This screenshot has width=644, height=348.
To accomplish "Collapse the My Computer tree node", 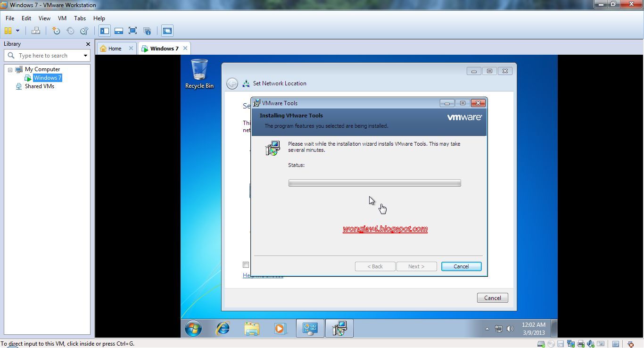I will click(x=10, y=70).
